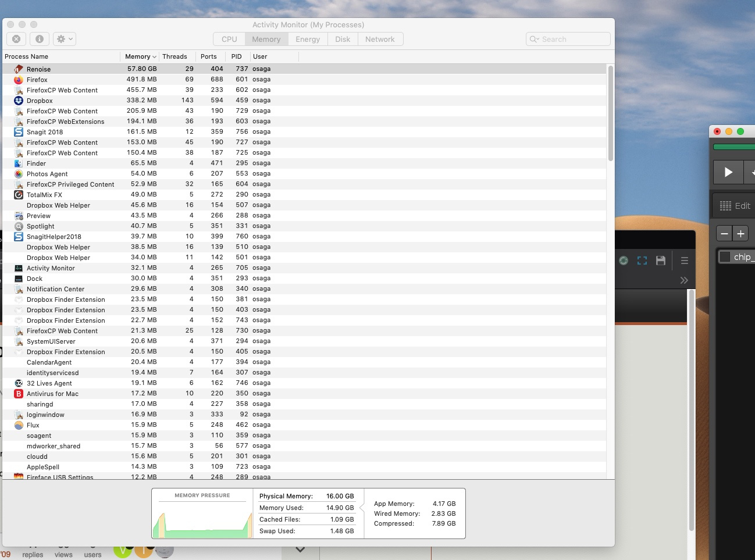
Task: Click the Activity Monitor process icon
Action: coord(19,268)
